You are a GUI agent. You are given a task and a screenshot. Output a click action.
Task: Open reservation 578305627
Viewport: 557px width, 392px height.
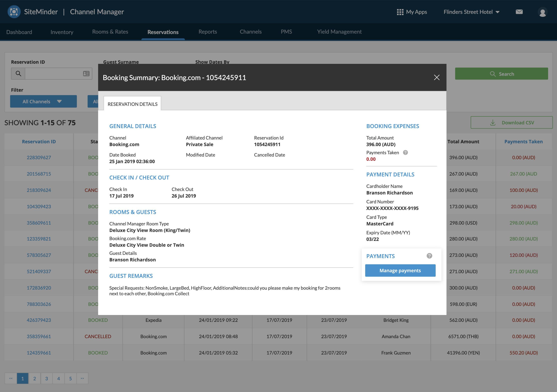39,255
